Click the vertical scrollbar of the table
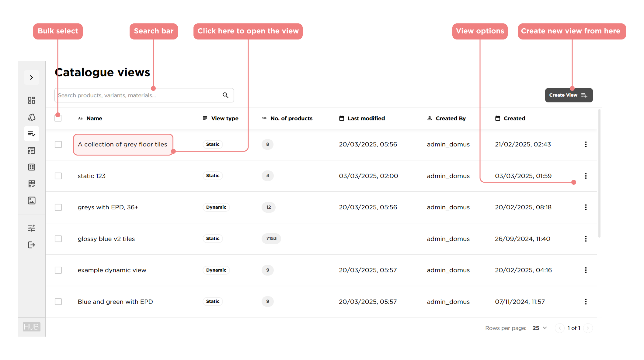This screenshot has height=360, width=644. pos(599,173)
